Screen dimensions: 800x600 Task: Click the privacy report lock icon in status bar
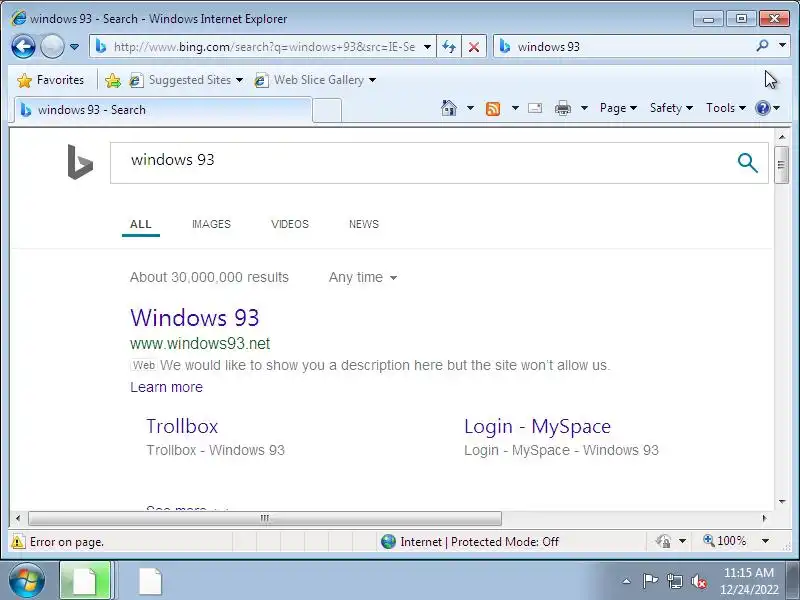[664, 541]
